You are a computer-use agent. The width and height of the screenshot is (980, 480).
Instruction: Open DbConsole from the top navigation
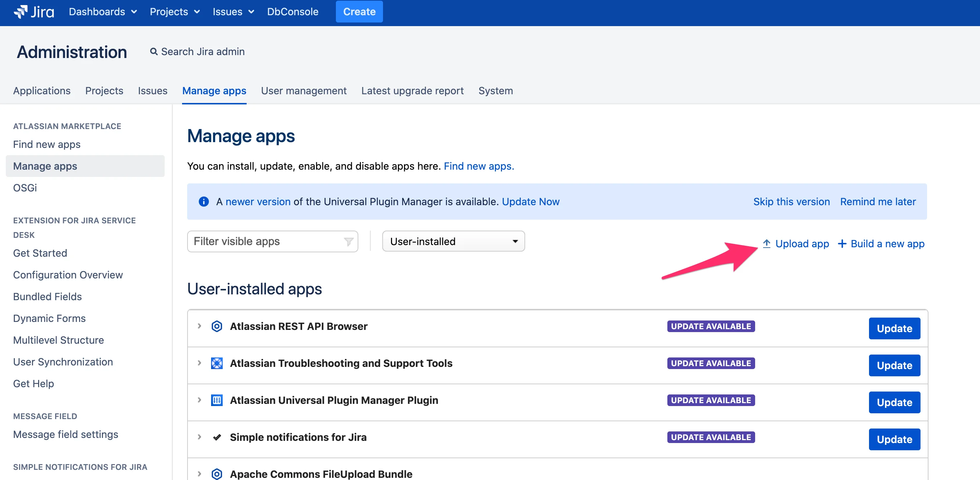[x=293, y=12]
